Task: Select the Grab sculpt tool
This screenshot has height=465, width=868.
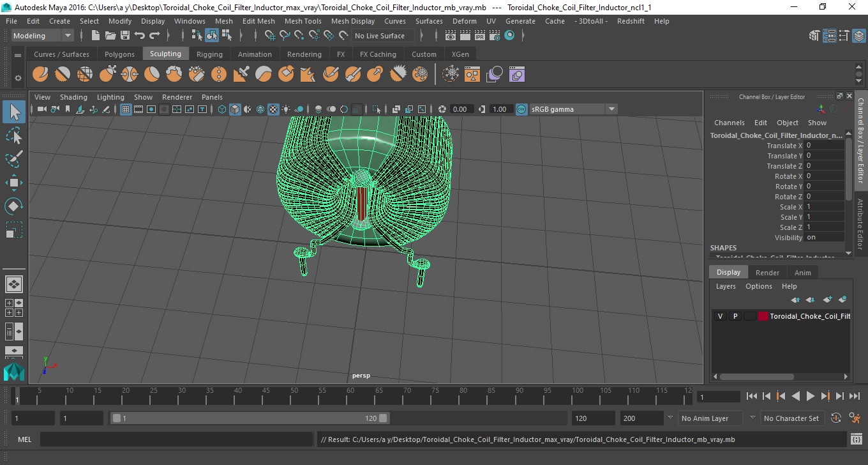Action: [107, 75]
